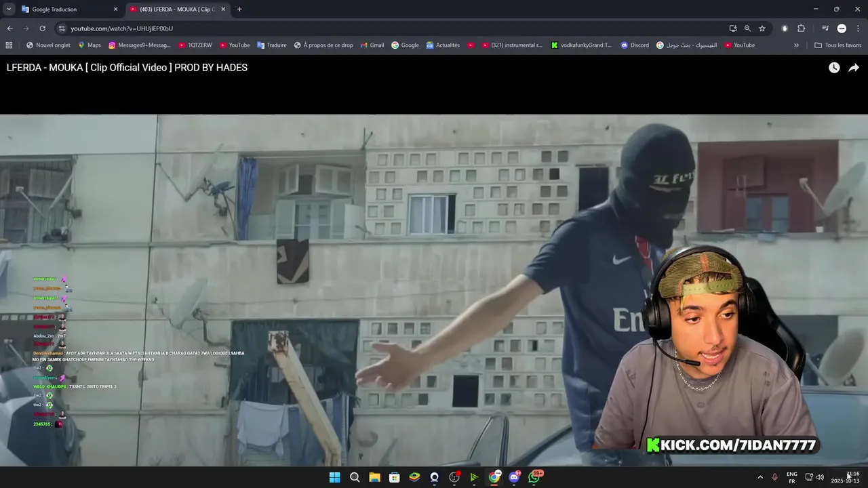Open the Actualités bookmark
The width and height of the screenshot is (868, 488).
point(443,45)
